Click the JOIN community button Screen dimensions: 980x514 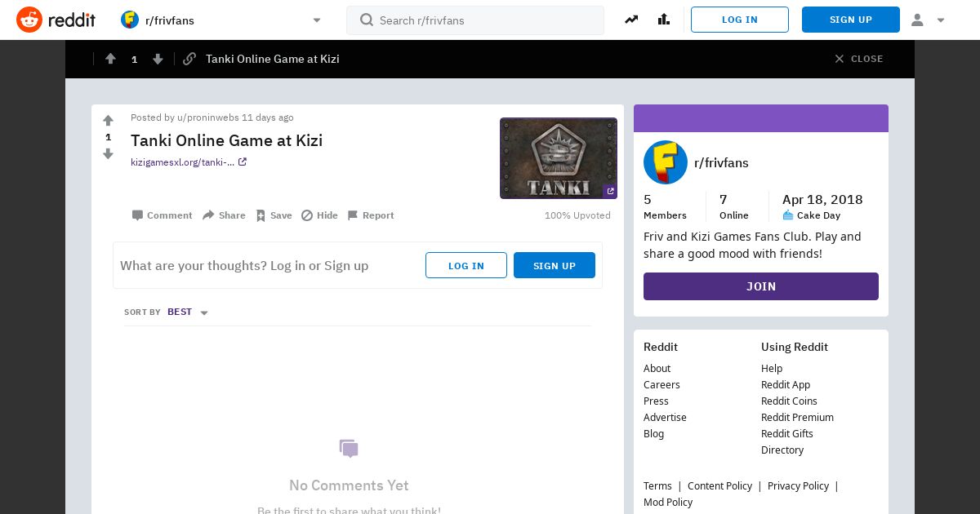761,286
